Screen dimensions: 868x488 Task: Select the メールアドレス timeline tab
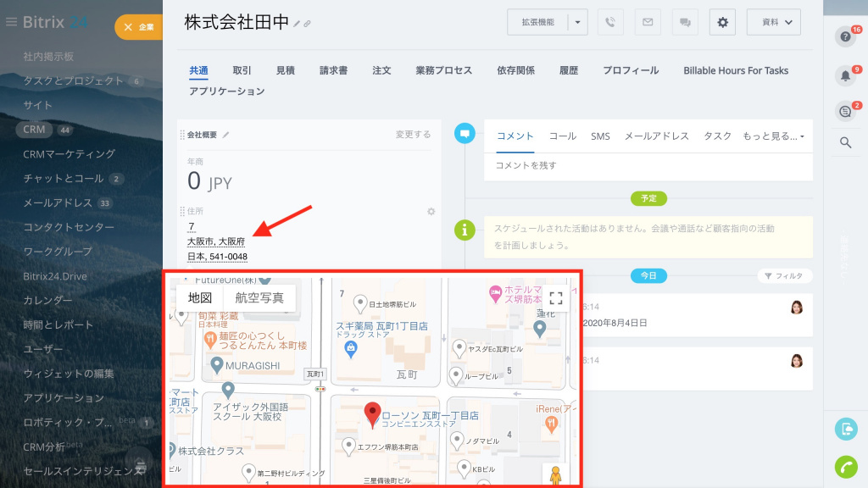(657, 136)
